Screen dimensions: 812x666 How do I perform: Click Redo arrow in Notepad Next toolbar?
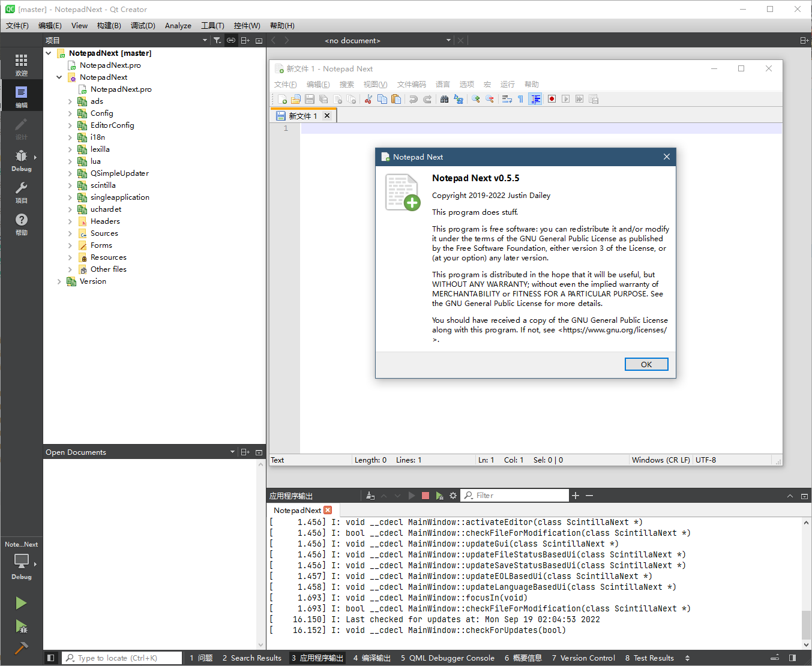point(427,99)
